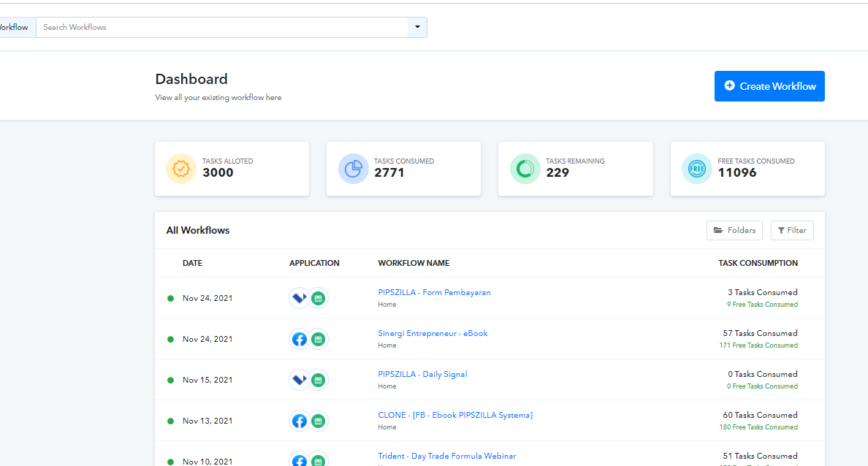This screenshot has height=466, width=868.
Task: Click the Tasks Consumed value 2771
Action: pos(389,172)
